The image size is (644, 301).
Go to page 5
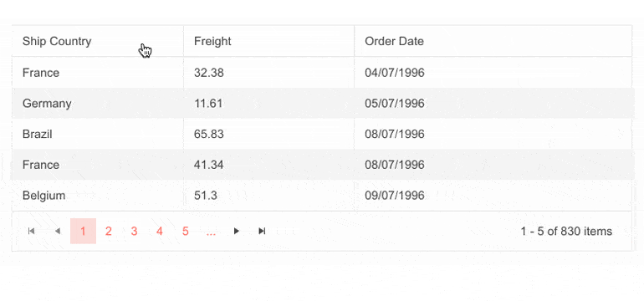pos(185,232)
